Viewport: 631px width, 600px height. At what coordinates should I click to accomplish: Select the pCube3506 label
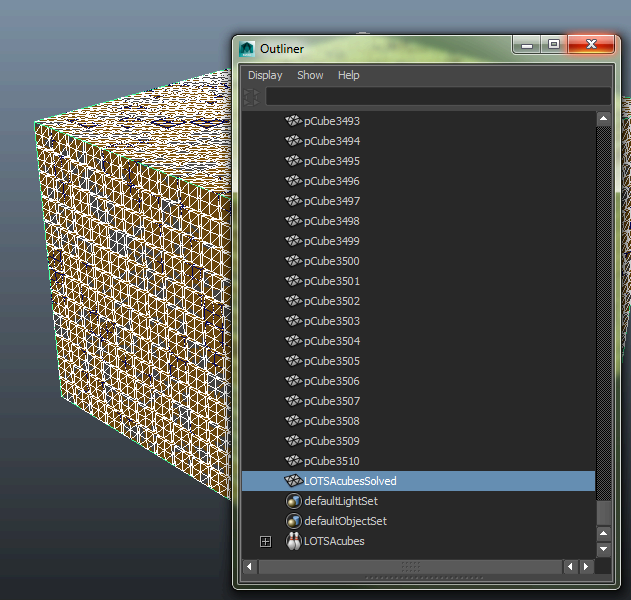[332, 381]
